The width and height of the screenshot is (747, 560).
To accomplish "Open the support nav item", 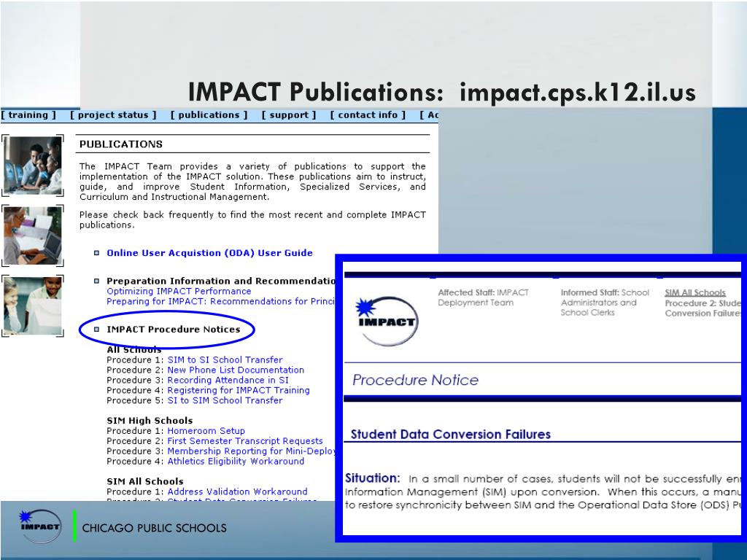I will pos(289,114).
